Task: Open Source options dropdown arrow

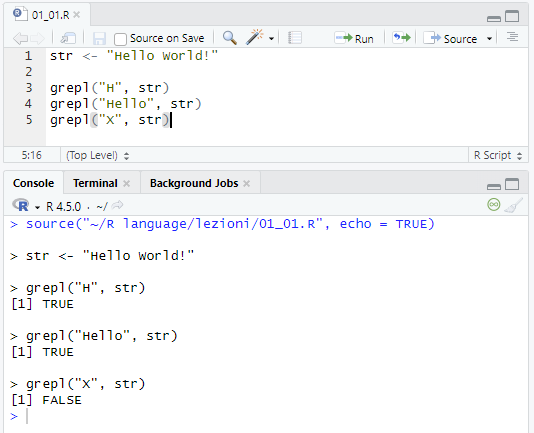Action: 489,38
